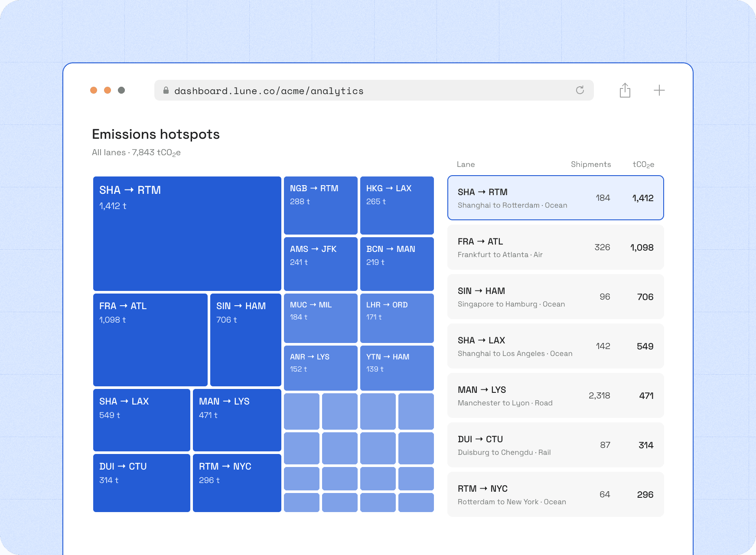Viewport: 756px width, 555px height.
Task: Click the plus new tab icon
Action: click(x=659, y=90)
